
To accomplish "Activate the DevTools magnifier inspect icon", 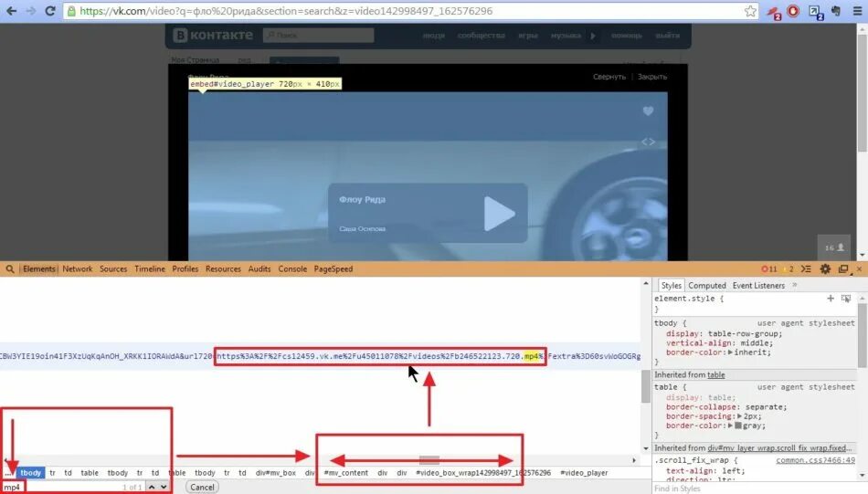I will [10, 268].
